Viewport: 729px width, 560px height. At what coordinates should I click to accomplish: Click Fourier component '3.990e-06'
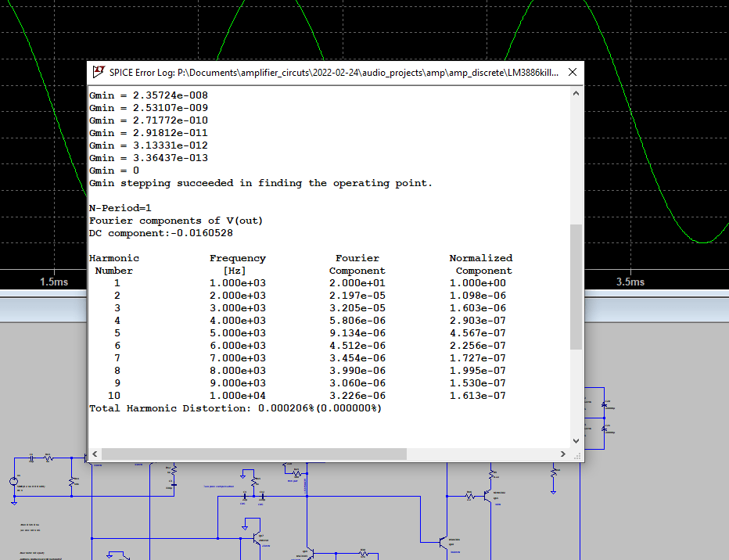[357, 371]
